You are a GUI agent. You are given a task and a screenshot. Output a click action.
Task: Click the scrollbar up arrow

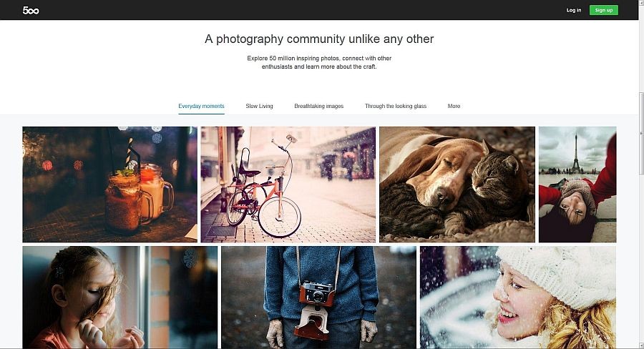coord(641,3)
